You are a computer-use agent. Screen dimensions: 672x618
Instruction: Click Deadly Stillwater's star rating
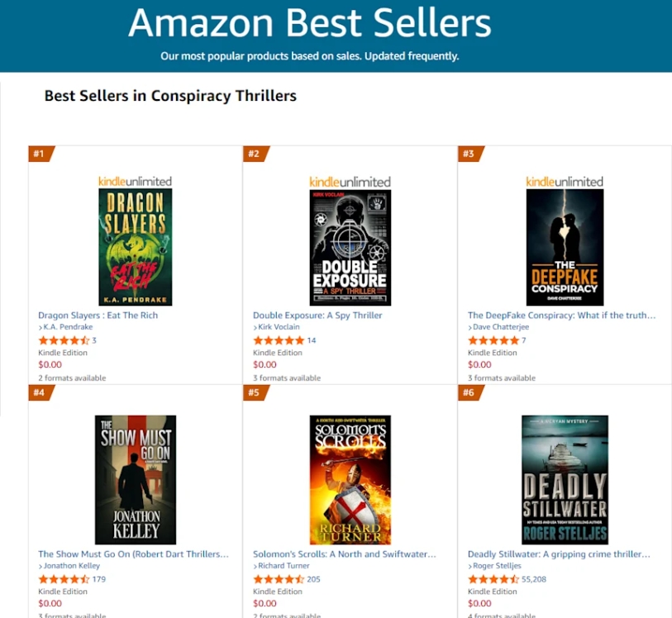pos(493,579)
